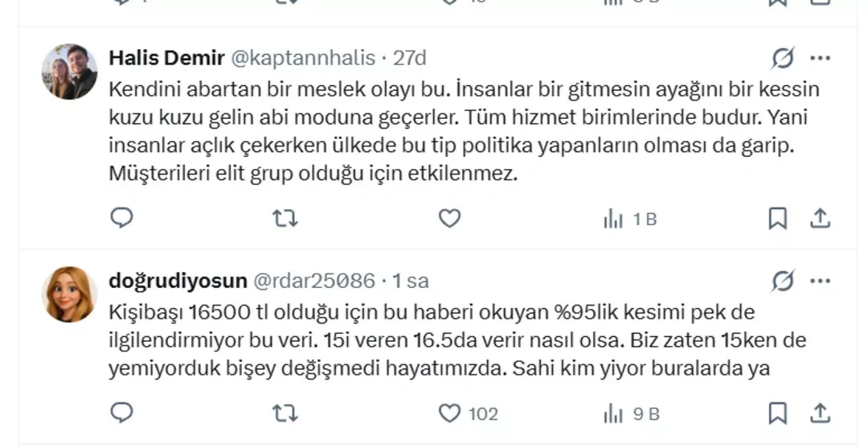Bookmark Halis Demir's tweet
Screen dimensions: 868x448
[777, 218]
